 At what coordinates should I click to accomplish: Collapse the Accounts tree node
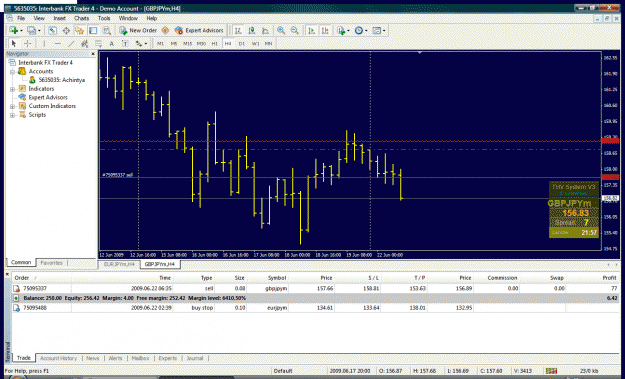click(12, 72)
